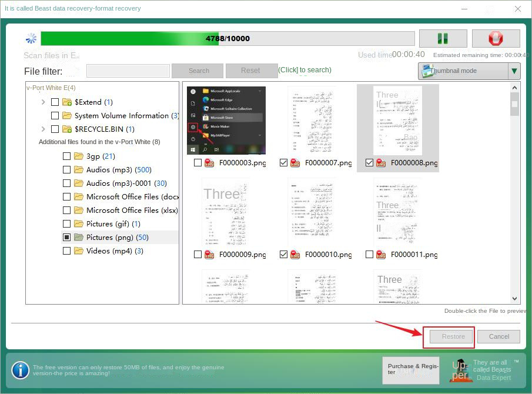Click the Purchase & Register button
Image resolution: width=532 pixels, height=394 pixels.
(x=410, y=370)
